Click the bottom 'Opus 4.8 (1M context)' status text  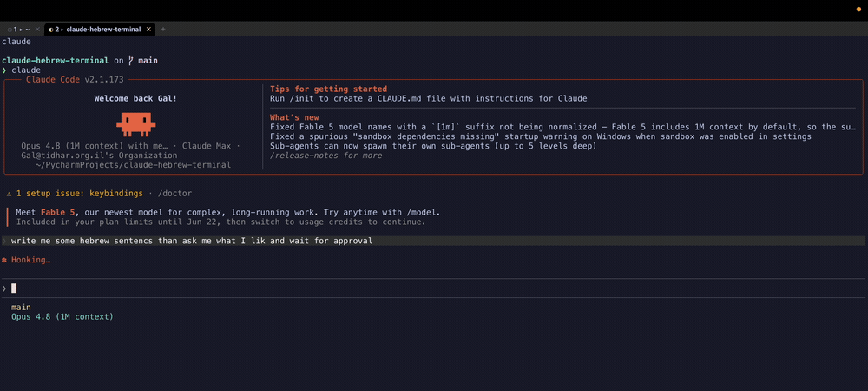[62, 317]
